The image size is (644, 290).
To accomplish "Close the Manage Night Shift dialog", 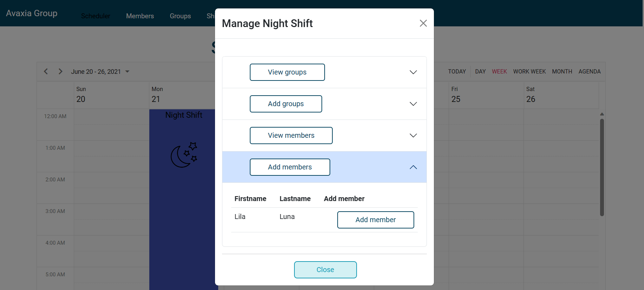I will [x=325, y=270].
